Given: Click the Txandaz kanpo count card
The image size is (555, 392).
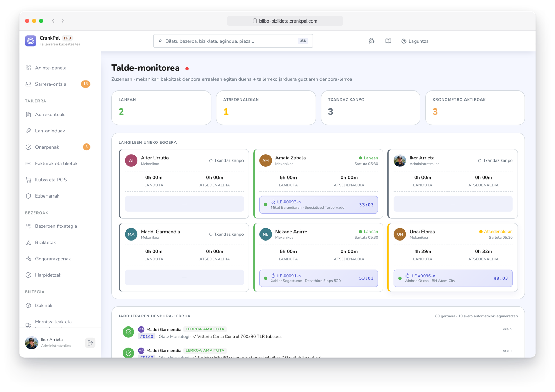Looking at the screenshot, I should [x=370, y=108].
